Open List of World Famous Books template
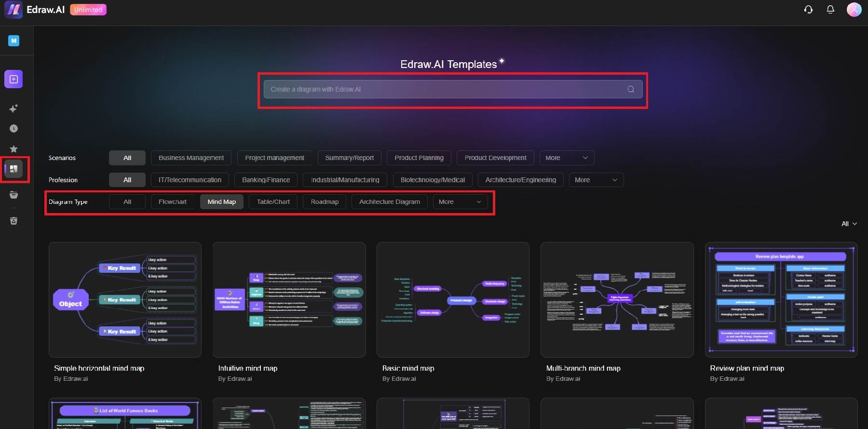 coord(125,414)
